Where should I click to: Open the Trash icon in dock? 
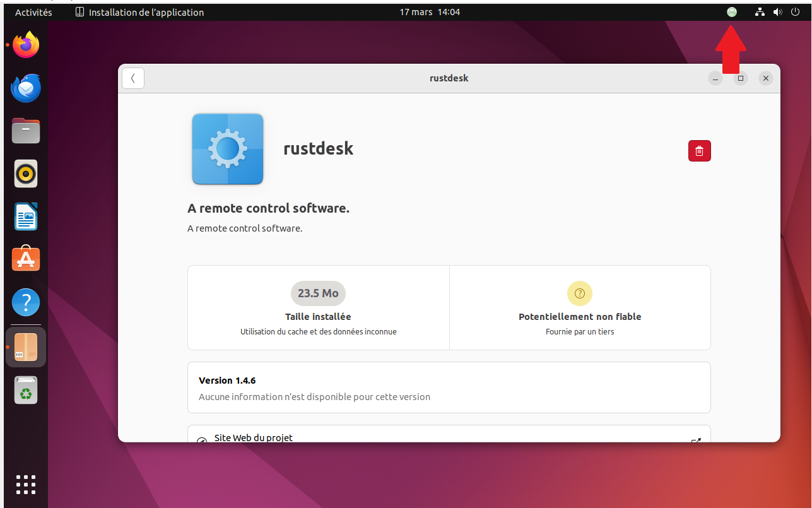[x=26, y=390]
